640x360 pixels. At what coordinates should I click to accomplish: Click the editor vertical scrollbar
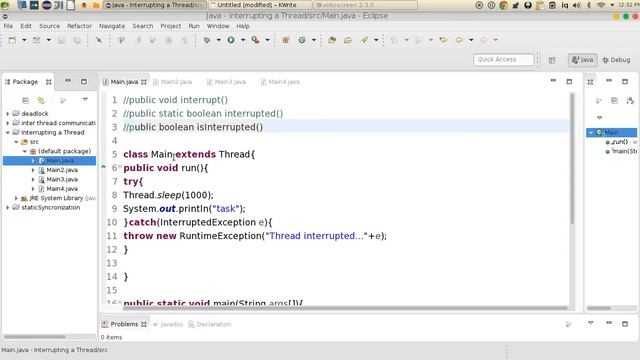click(x=572, y=158)
